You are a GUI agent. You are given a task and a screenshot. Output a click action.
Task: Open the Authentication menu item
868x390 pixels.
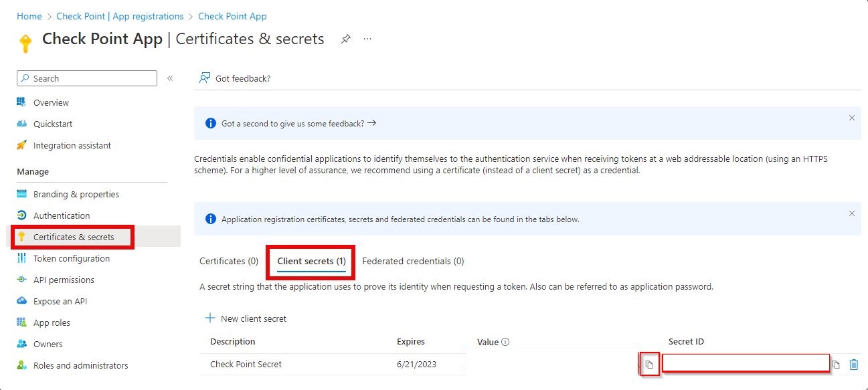pos(62,215)
